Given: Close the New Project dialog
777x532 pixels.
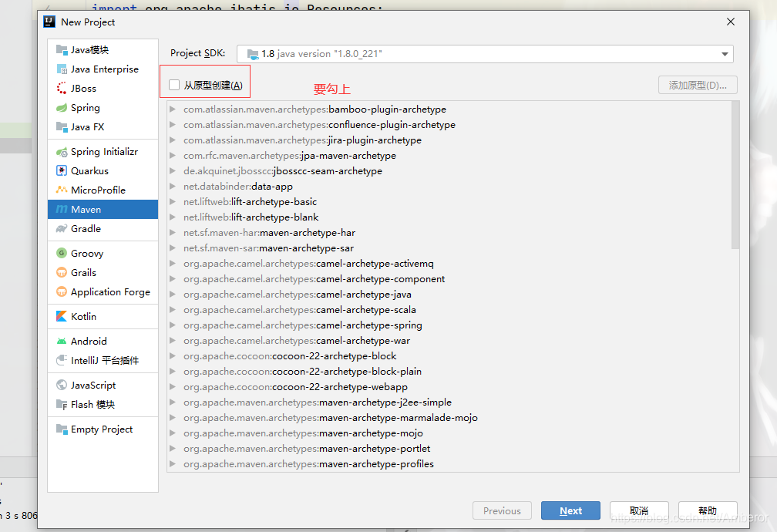Looking at the screenshot, I should pos(731,22).
